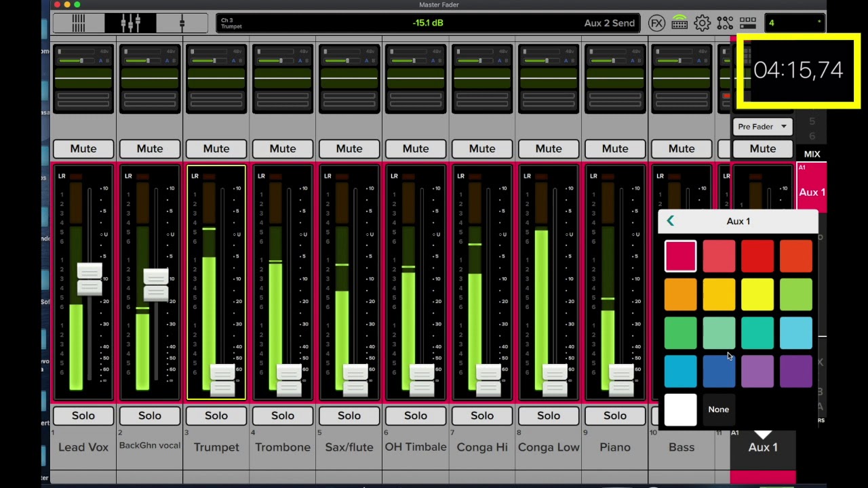The width and height of the screenshot is (868, 488).
Task: Select the mixer faders view icon
Action: pos(130,23)
